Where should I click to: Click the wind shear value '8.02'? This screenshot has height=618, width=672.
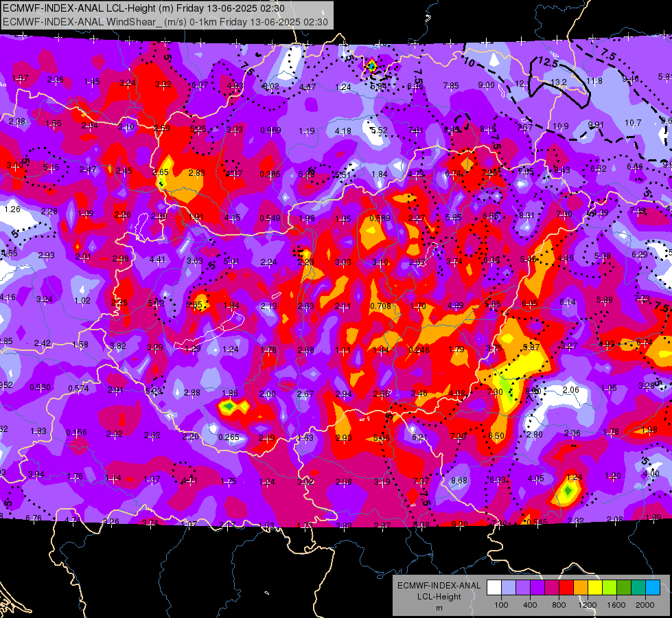[x=271, y=87]
